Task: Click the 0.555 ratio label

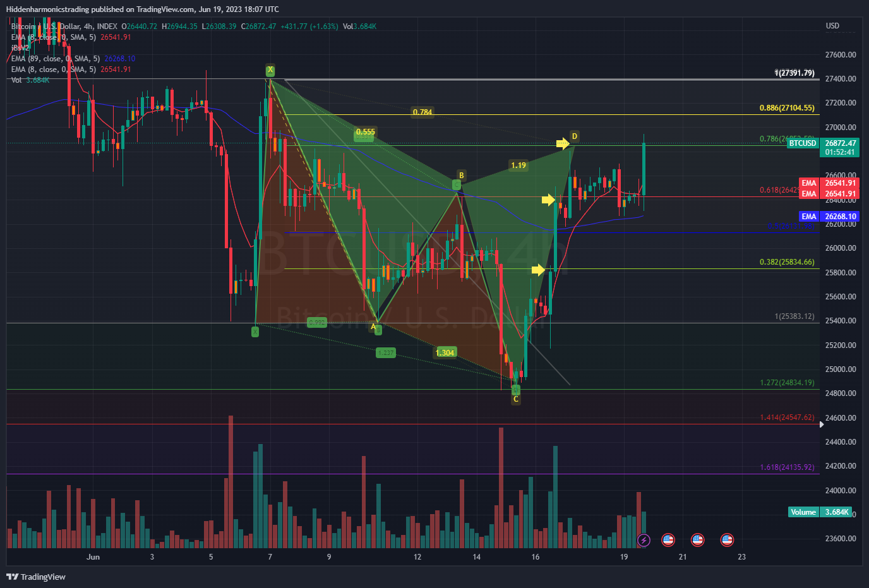Action: [365, 132]
